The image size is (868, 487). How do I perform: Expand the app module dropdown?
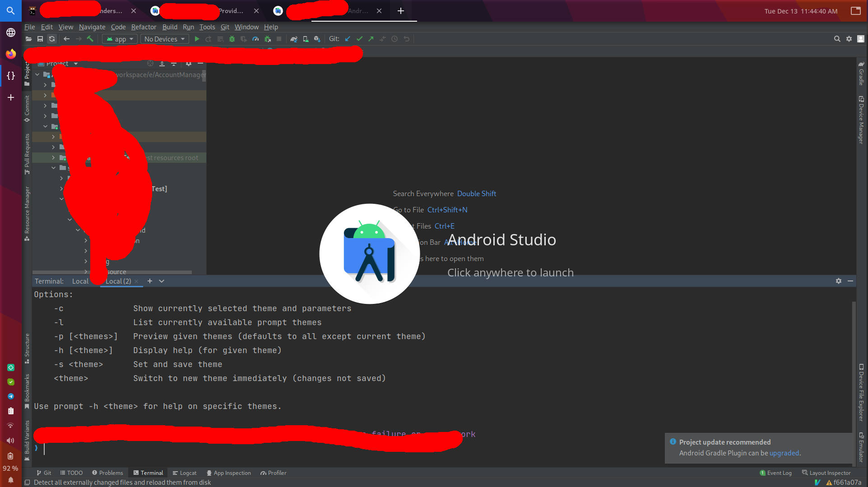119,39
